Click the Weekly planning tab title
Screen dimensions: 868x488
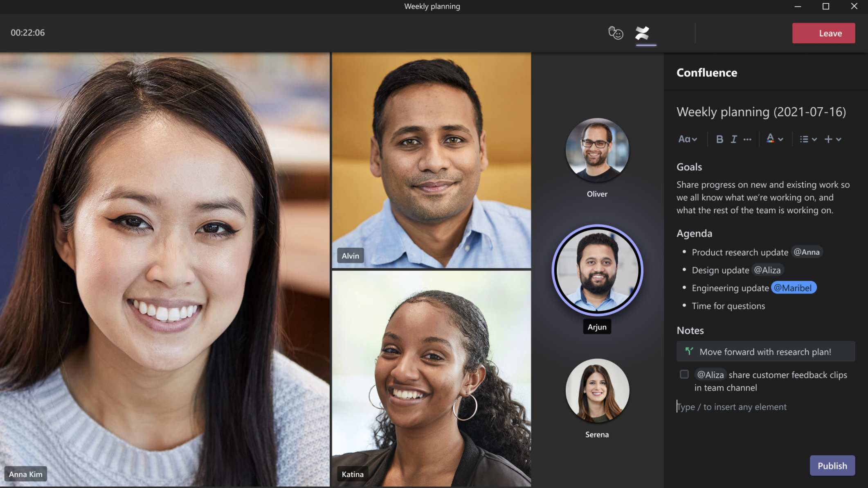434,6
